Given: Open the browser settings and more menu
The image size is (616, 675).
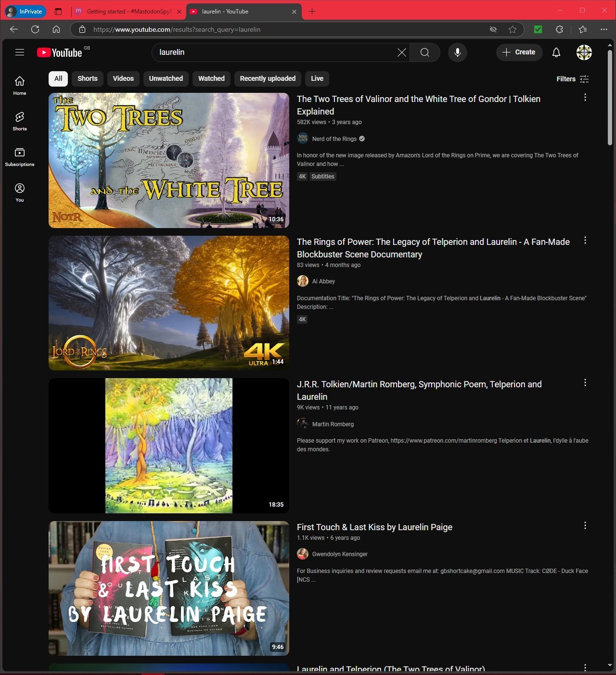Looking at the screenshot, I should (604, 29).
